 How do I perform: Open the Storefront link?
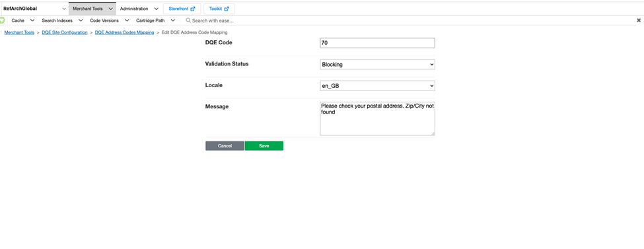[x=182, y=9]
